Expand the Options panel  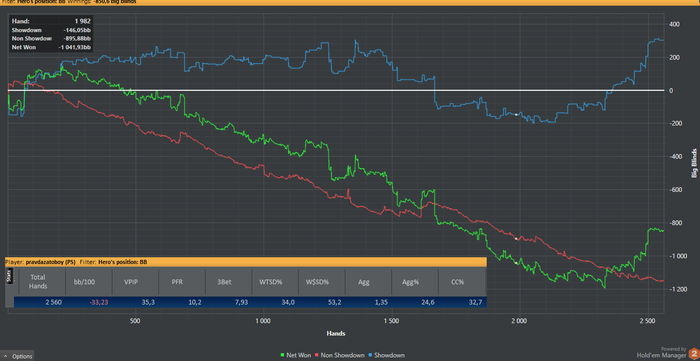[x=17, y=356]
